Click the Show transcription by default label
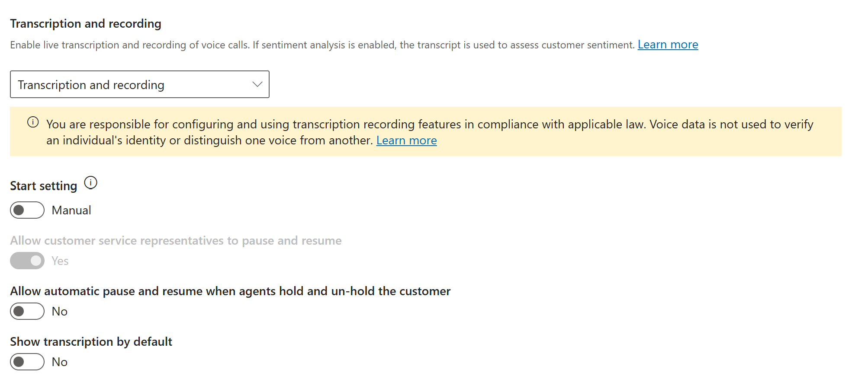Viewport: 868px width, 376px height. tap(91, 342)
